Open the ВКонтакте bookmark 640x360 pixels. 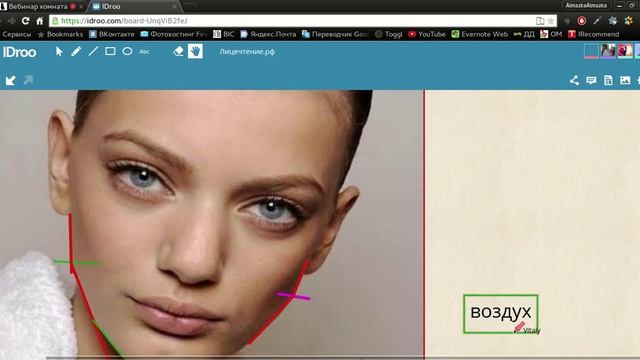pyautogui.click(x=112, y=34)
